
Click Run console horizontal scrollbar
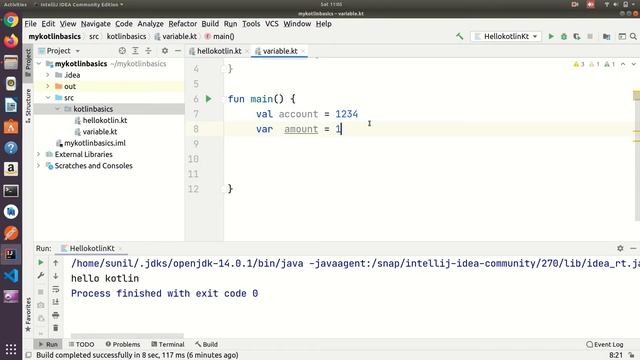[127, 336]
